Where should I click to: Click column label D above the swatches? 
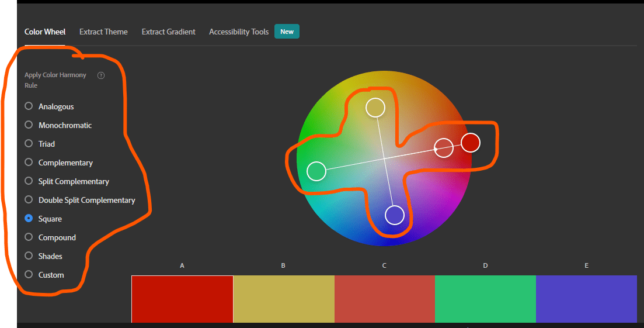tap(485, 265)
